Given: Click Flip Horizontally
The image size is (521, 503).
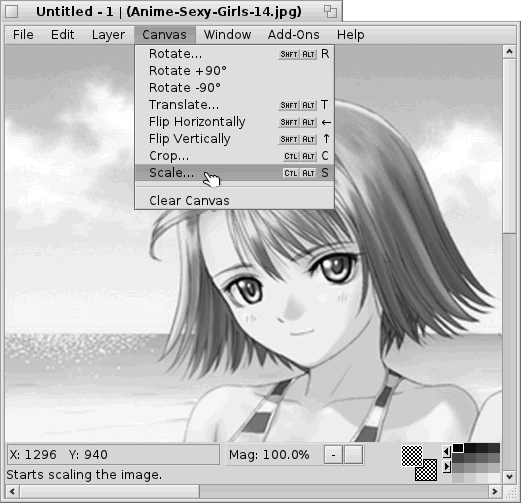Looking at the screenshot, I should point(234,122).
